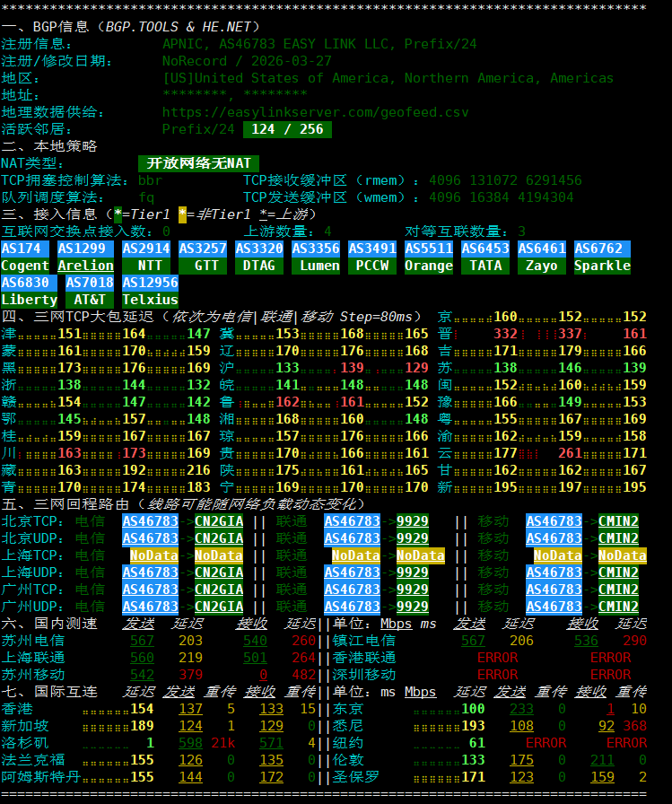The height and width of the screenshot is (804, 672).
Task: Select the Liberty provider label
Action: [30, 300]
